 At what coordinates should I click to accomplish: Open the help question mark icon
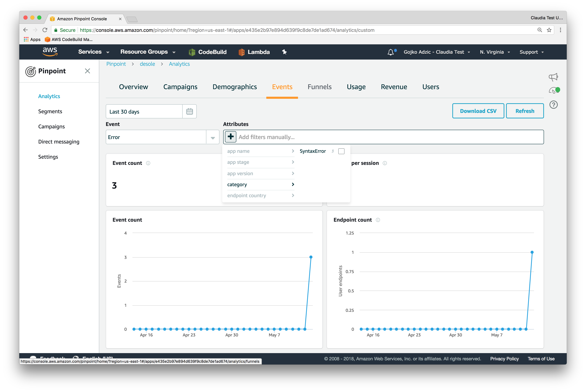coord(553,105)
